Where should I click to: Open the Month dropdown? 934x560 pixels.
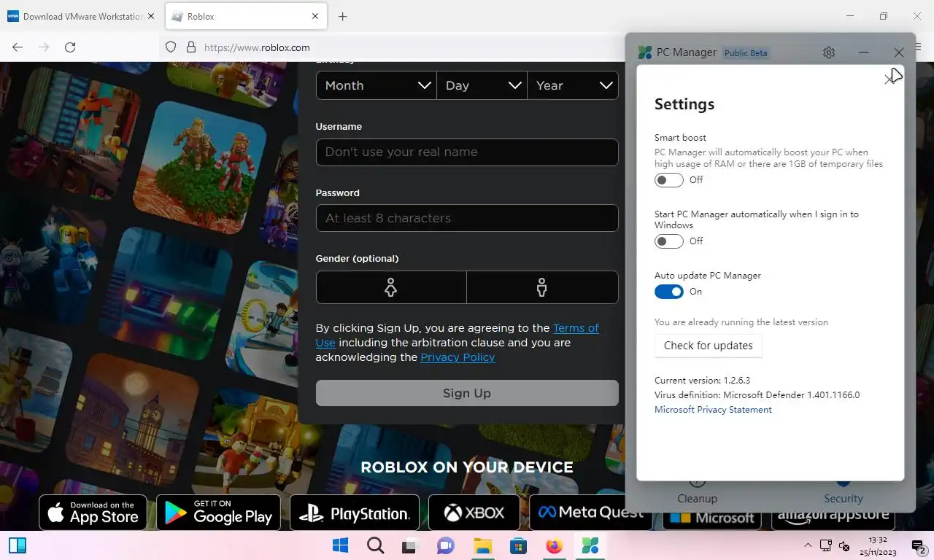pyautogui.click(x=377, y=85)
